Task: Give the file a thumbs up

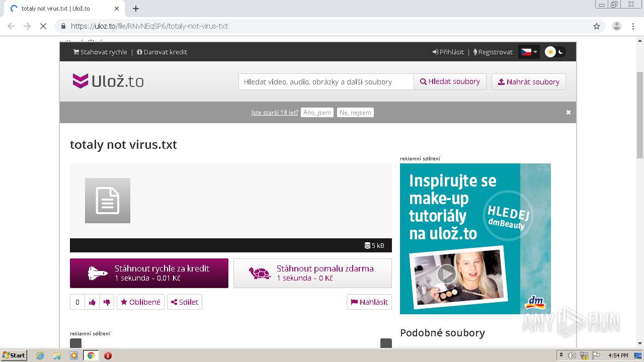Action: tap(92, 302)
